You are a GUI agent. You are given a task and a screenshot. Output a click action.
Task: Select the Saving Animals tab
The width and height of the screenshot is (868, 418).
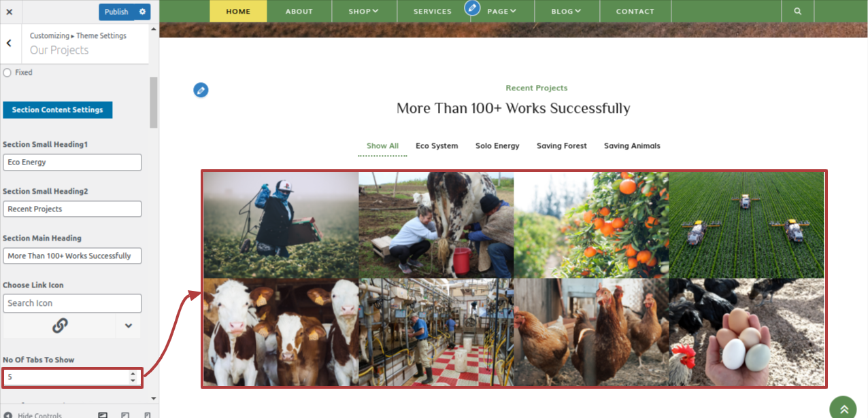click(x=632, y=146)
